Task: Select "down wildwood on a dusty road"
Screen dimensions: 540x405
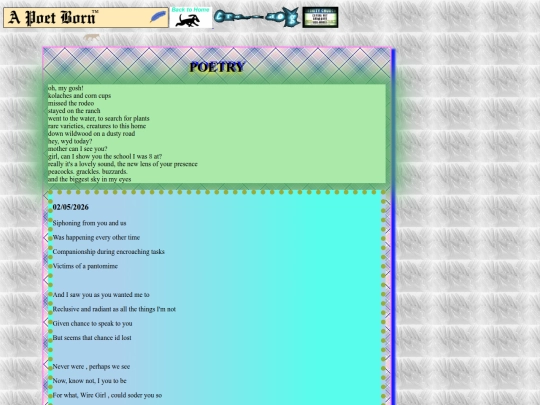Action: (x=91, y=134)
